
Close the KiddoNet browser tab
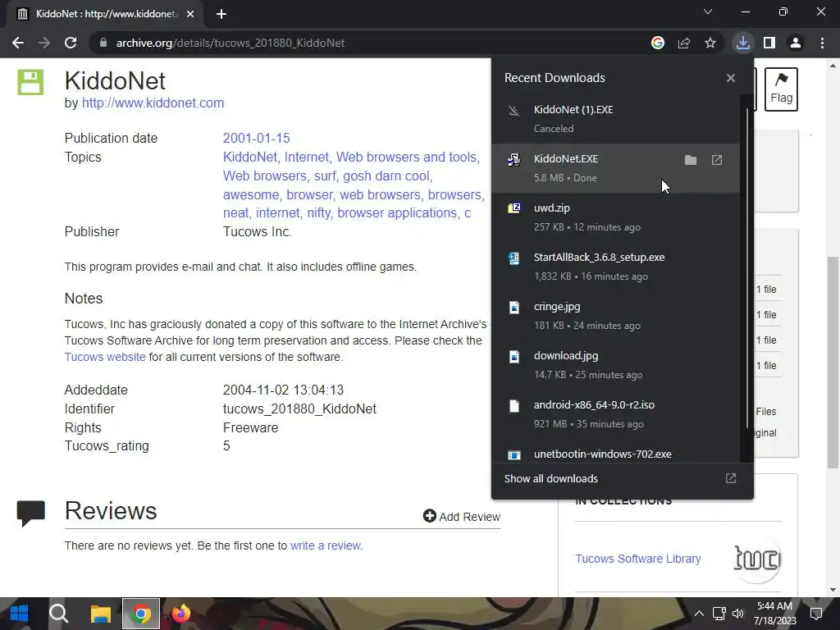(x=190, y=15)
